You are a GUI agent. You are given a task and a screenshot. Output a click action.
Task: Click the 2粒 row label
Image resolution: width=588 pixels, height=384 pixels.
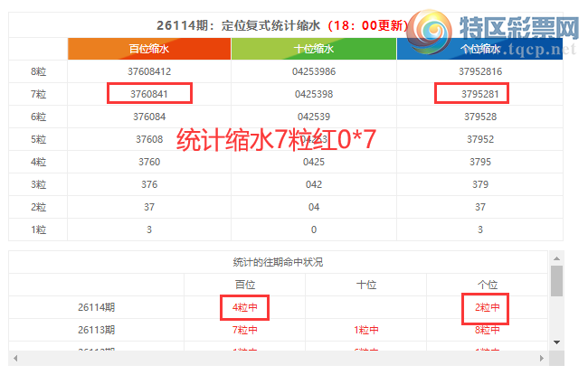[38, 207]
